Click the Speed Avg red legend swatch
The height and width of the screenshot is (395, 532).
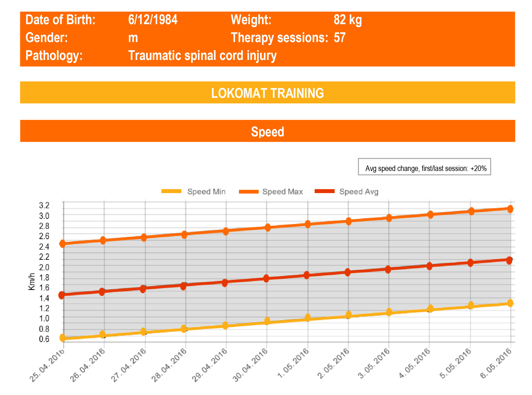[x=324, y=191]
